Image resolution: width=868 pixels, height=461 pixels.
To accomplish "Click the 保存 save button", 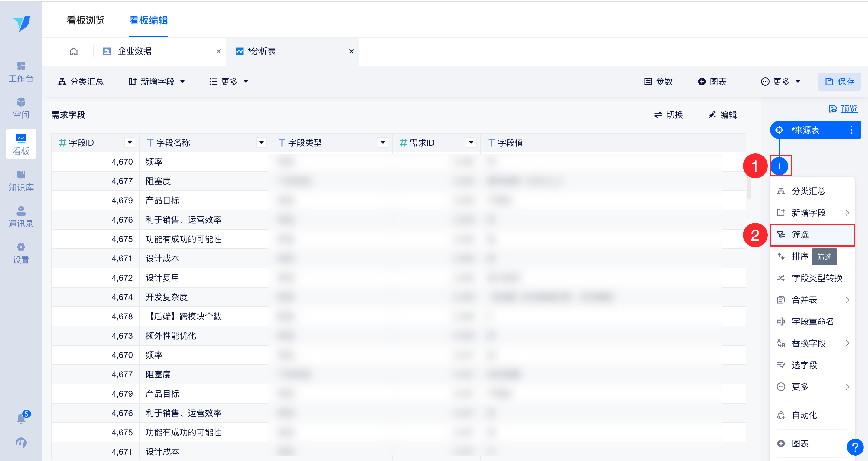I will [x=839, y=82].
